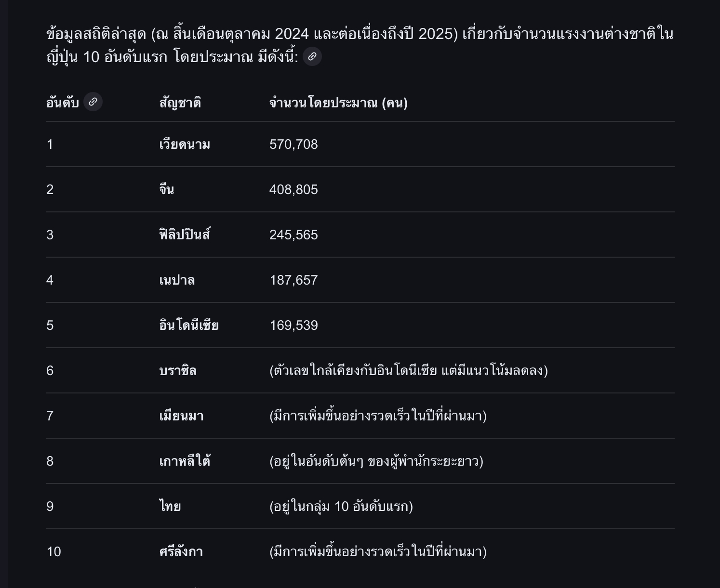Image resolution: width=720 pixels, height=588 pixels.
Task: Select the จีน nationality cell
Action: click(x=167, y=190)
